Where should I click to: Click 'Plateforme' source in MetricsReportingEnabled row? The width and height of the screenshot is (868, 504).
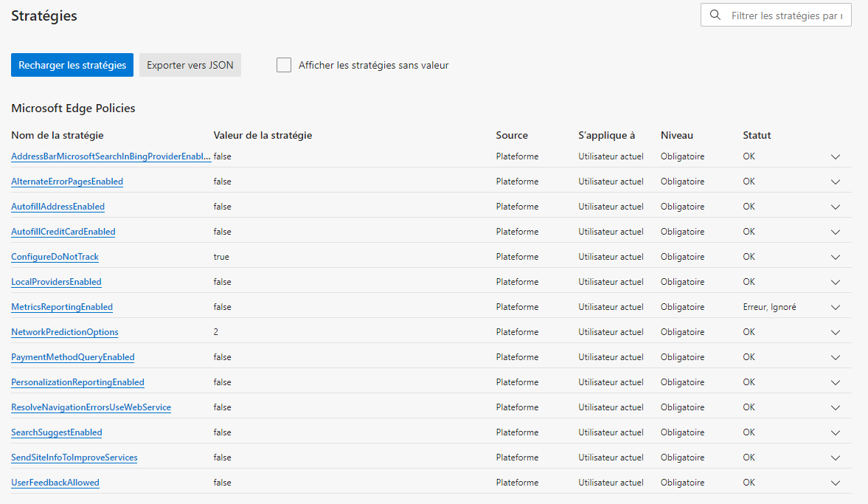(517, 307)
